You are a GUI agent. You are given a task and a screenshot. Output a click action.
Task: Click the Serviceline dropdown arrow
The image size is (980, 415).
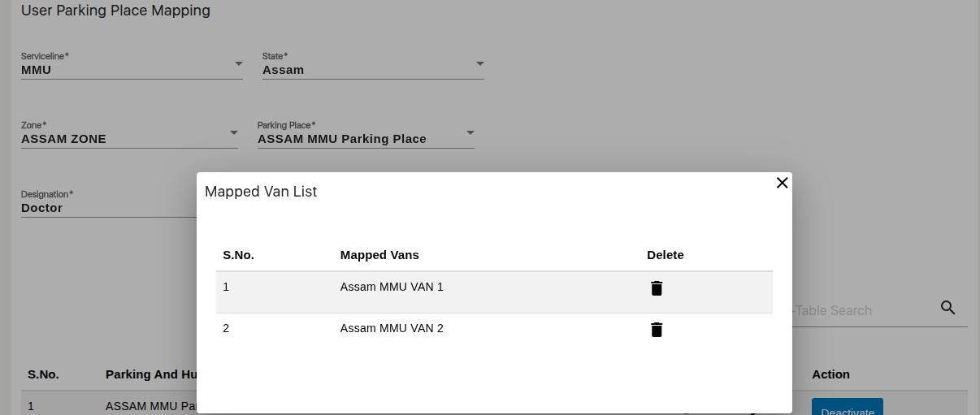[238, 63]
